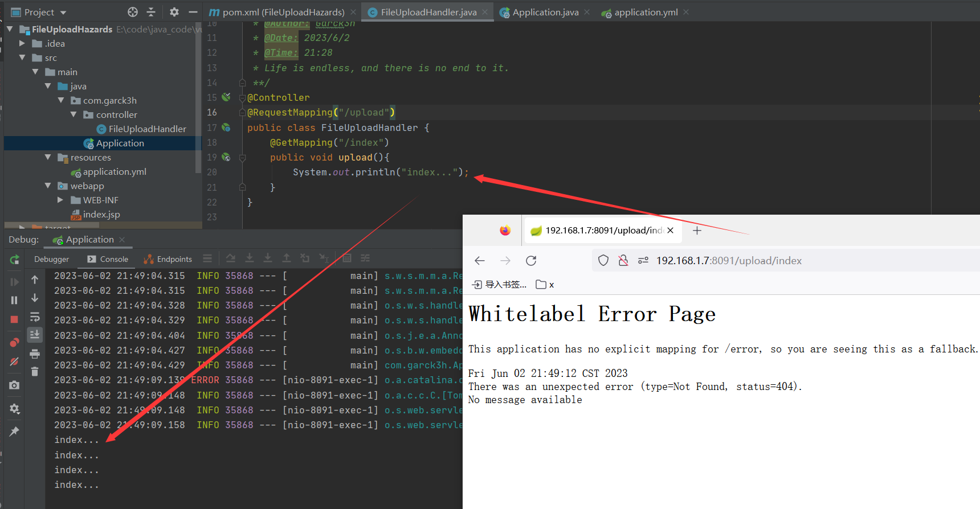Fold the class comment at line 14
The height and width of the screenshot is (509, 980).
(x=242, y=83)
